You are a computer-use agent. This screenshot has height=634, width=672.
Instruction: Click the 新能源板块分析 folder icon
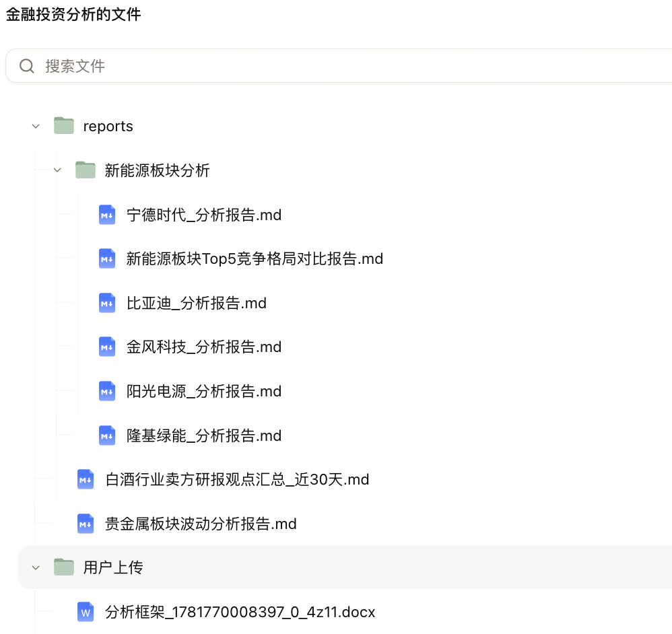pyautogui.click(x=86, y=170)
